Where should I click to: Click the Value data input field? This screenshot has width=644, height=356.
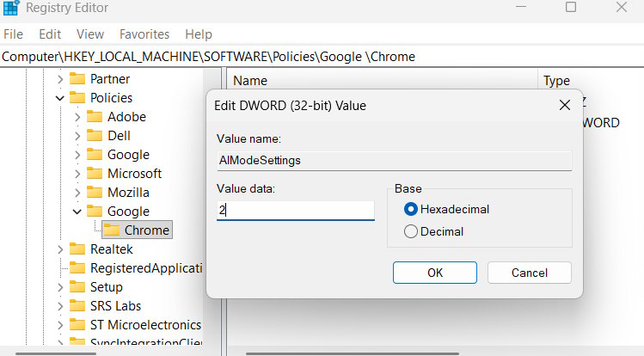click(x=295, y=210)
